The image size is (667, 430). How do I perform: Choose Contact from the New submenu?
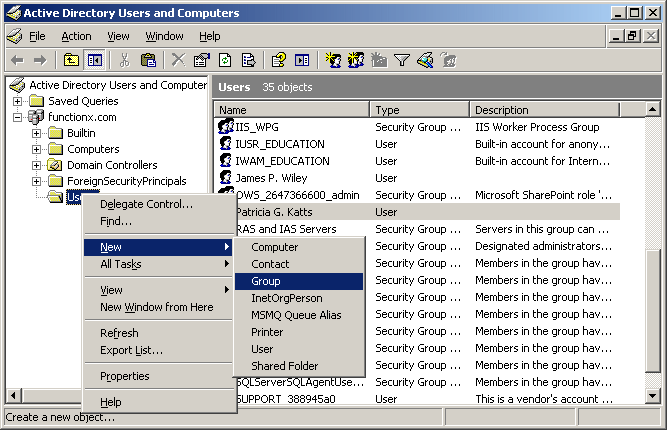(x=299, y=264)
